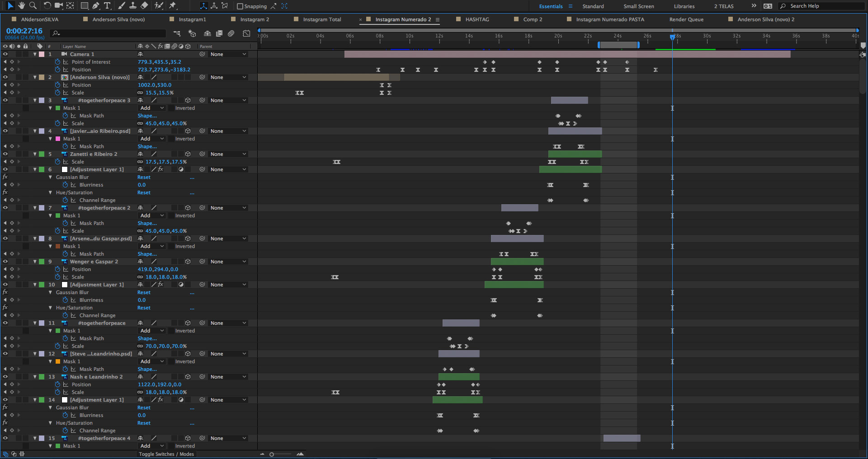Collapse the Zanetti e Ribeiro 2 layer
Image resolution: width=868 pixels, height=459 pixels.
click(x=35, y=154)
